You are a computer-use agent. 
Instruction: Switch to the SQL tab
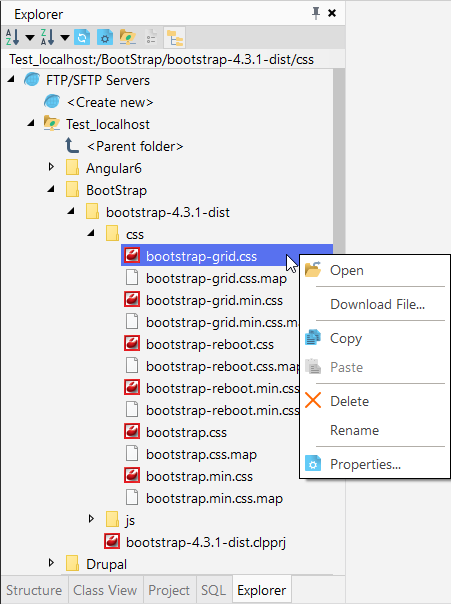214,590
